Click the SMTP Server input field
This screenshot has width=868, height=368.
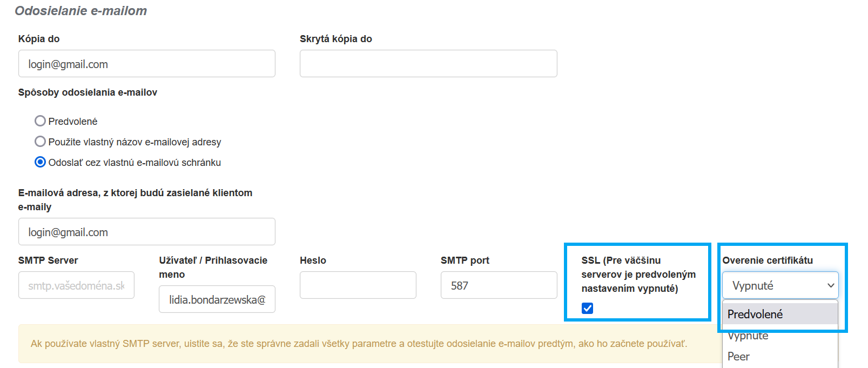(76, 285)
